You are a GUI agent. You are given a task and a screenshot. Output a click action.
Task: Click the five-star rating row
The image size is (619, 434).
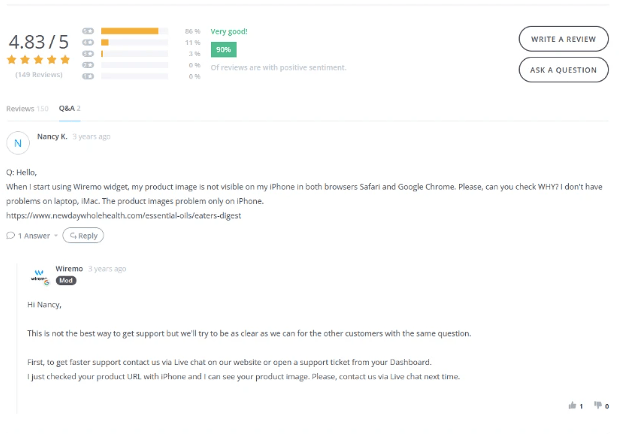point(38,60)
